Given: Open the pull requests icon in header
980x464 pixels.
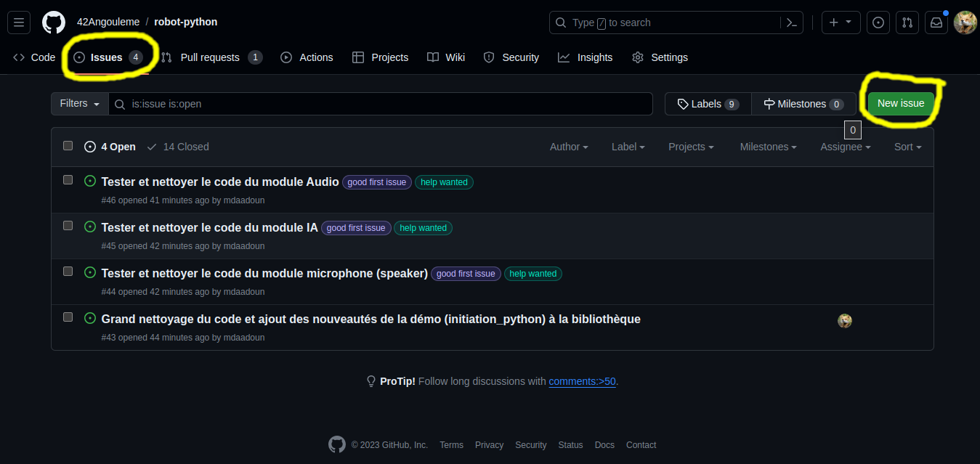Looking at the screenshot, I should click(x=907, y=23).
